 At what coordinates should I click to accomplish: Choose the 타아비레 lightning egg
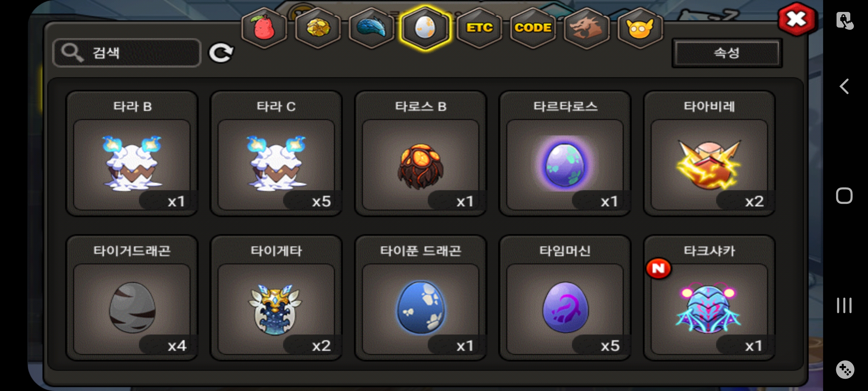[709, 154]
